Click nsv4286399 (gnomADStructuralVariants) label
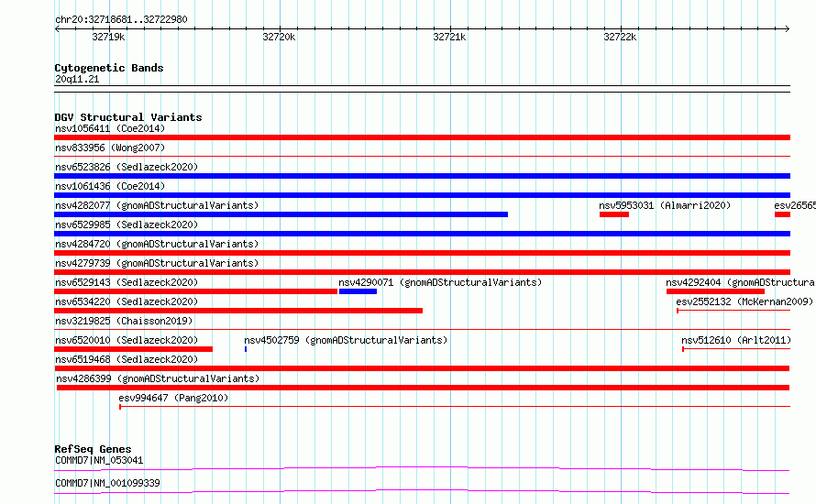The width and height of the screenshot is (816, 504). coord(158,378)
